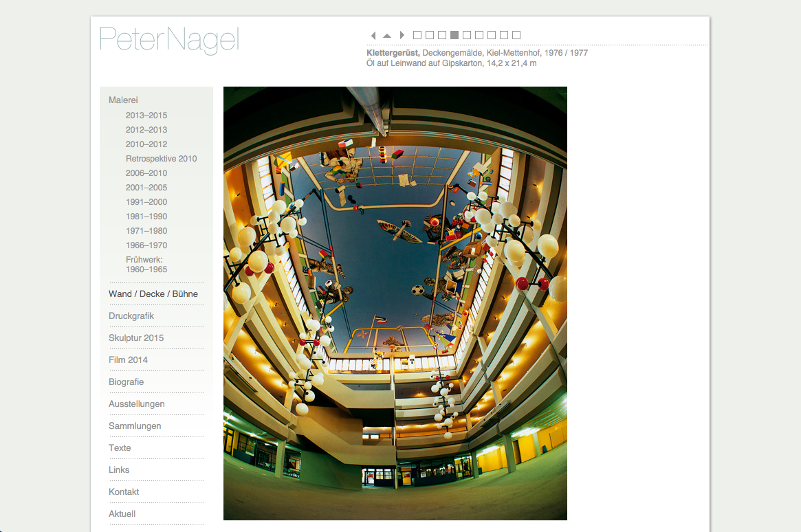Open the Texte page
The image size is (801, 532).
tap(120, 447)
